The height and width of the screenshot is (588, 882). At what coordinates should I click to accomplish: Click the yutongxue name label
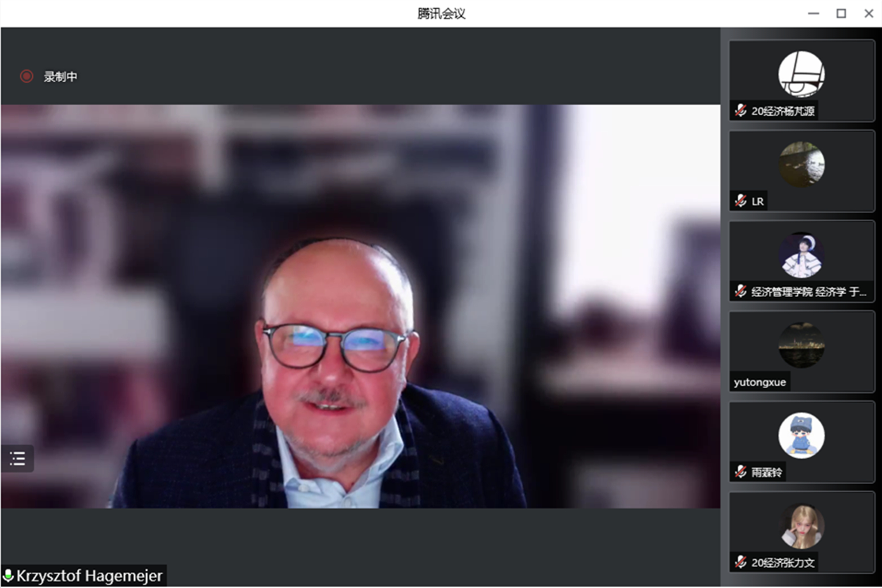(x=760, y=382)
